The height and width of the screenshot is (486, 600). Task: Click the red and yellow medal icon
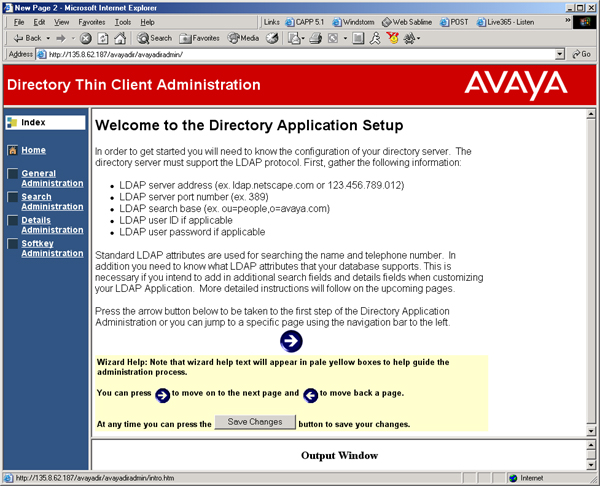pyautogui.click(x=393, y=38)
